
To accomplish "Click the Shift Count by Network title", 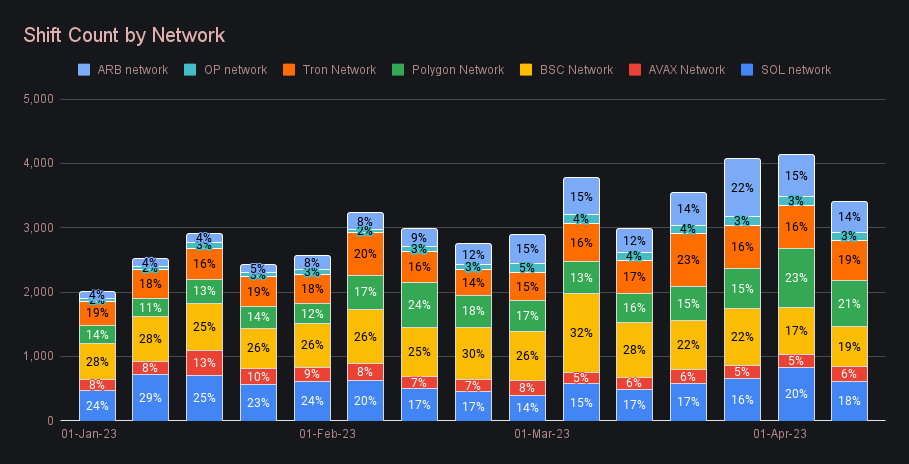I will pyautogui.click(x=124, y=35).
